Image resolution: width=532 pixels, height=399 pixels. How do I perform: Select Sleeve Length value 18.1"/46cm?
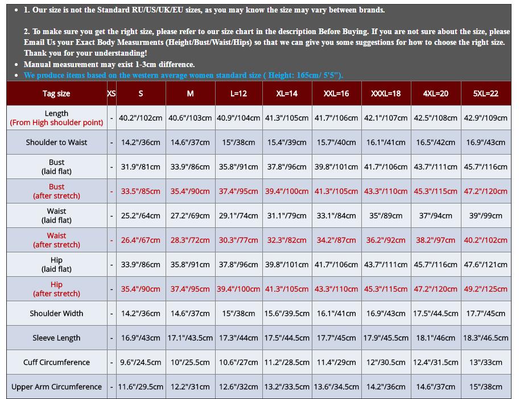(x=435, y=338)
